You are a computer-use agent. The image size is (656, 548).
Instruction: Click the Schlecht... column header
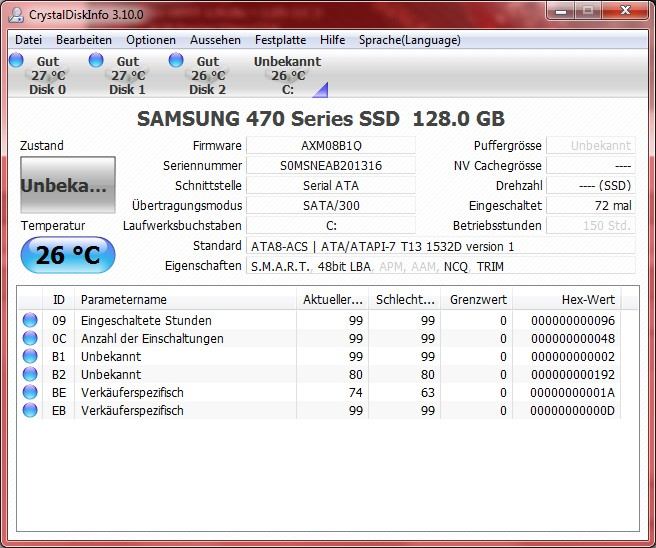pyautogui.click(x=405, y=300)
